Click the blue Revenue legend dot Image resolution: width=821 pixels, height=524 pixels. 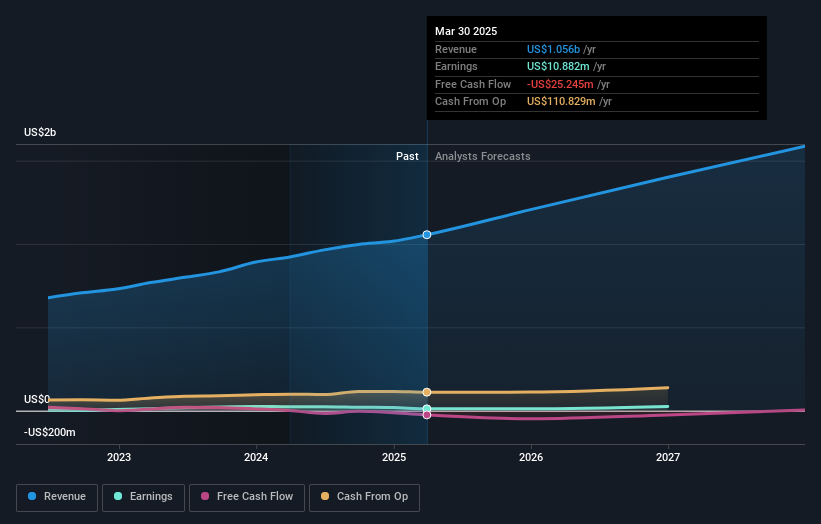(32, 496)
